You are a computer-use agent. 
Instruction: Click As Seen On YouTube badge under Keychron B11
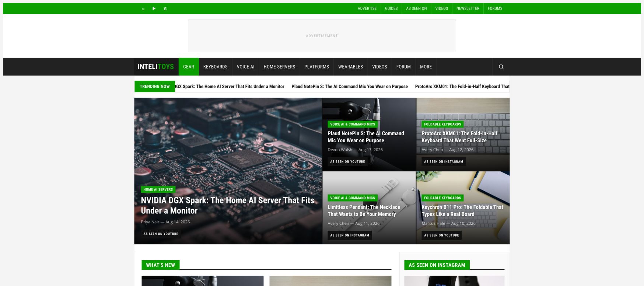point(441,235)
